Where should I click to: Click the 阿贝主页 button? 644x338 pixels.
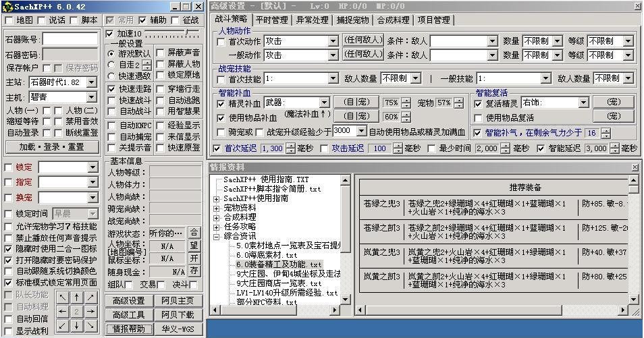click(x=178, y=301)
